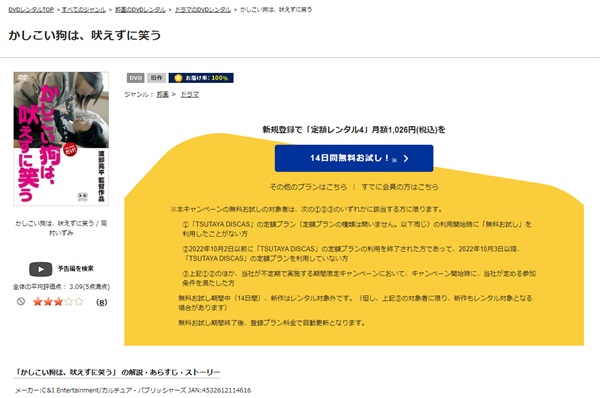The width and height of the screenshot is (600, 398).
Task: Open その他のプランはこちら link
Action: pyautogui.click(x=308, y=187)
